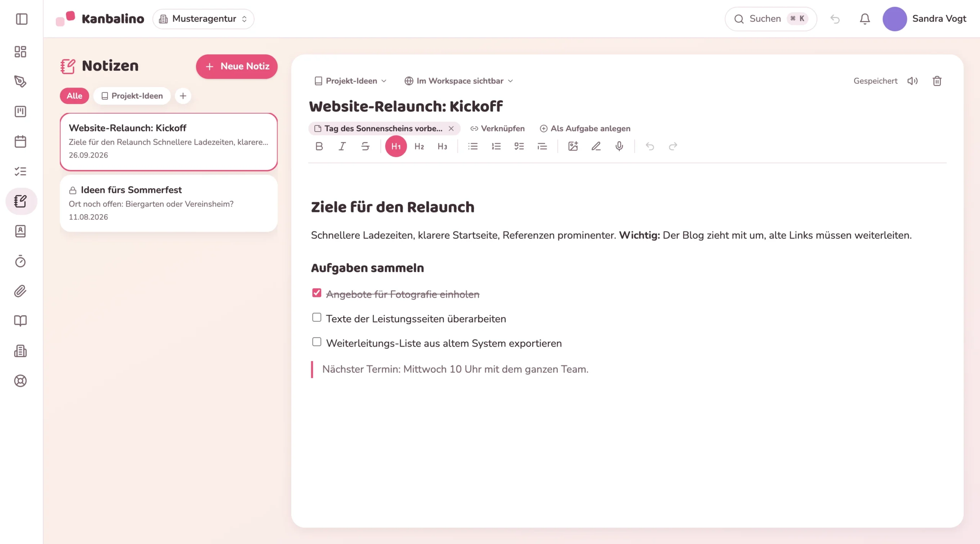The width and height of the screenshot is (980, 544).
Task: Open the Musteragentur workspace switcher
Action: [203, 19]
